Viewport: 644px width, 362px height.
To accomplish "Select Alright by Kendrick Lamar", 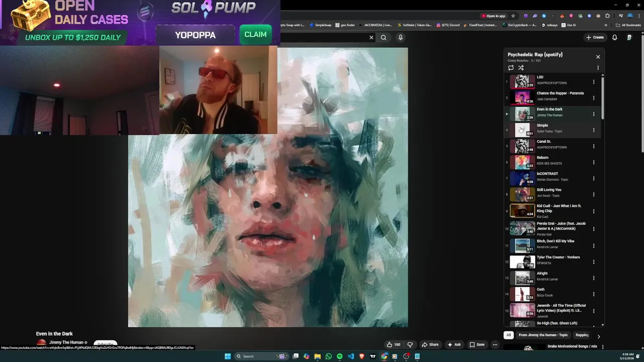I will point(552,278).
